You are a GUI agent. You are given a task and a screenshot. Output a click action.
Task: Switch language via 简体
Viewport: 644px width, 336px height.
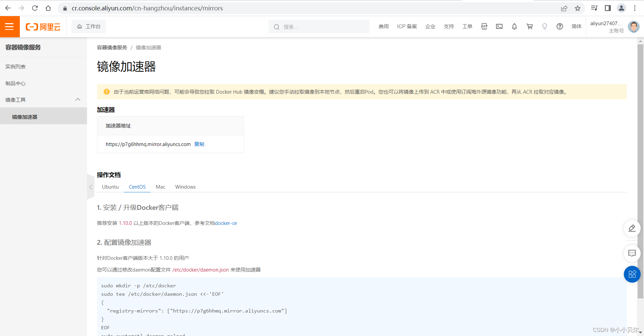click(576, 27)
